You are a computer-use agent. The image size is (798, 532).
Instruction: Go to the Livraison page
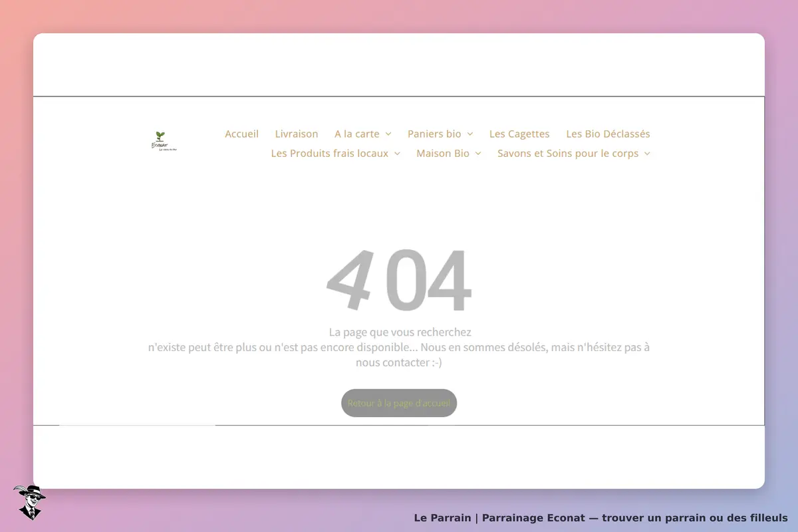pyautogui.click(x=297, y=134)
